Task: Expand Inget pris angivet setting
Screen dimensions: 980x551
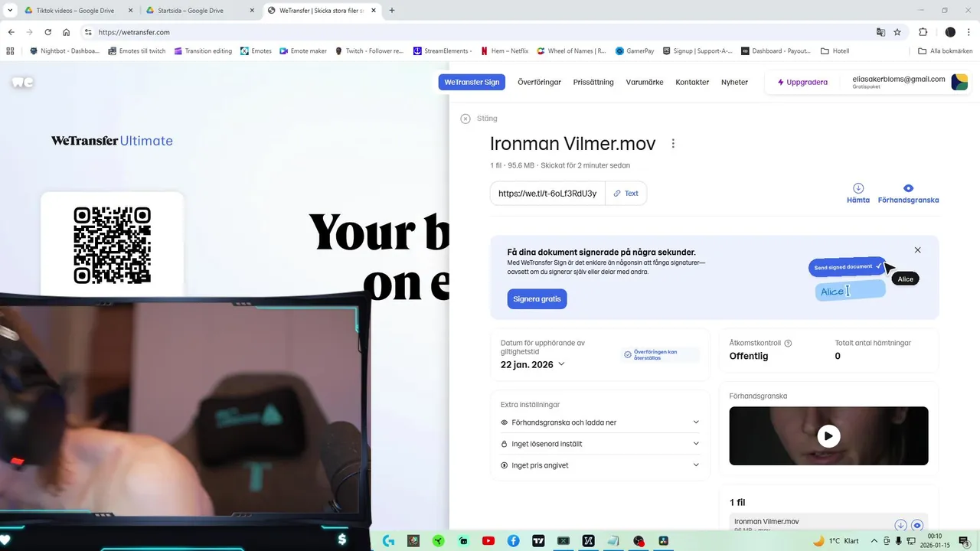Action: (x=599, y=465)
